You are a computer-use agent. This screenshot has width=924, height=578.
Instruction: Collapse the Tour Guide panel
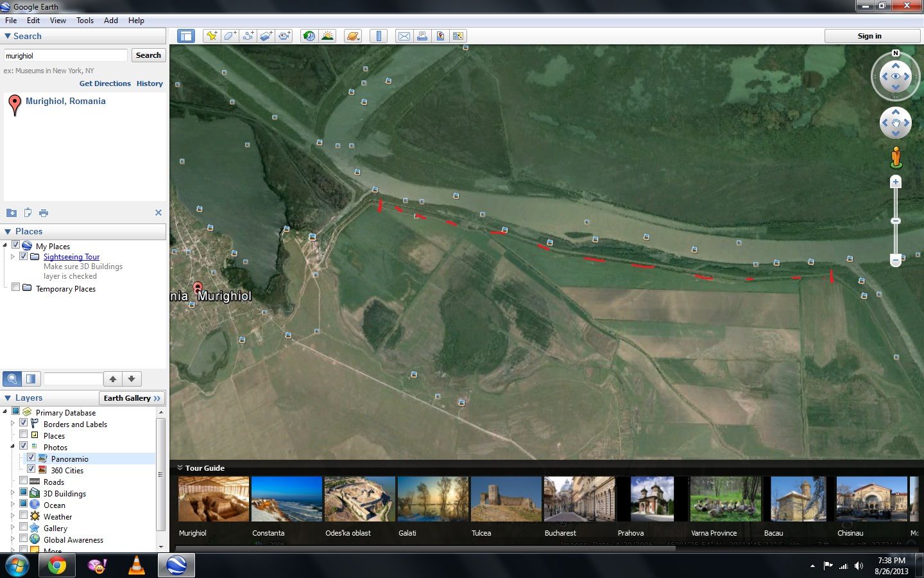(x=180, y=468)
